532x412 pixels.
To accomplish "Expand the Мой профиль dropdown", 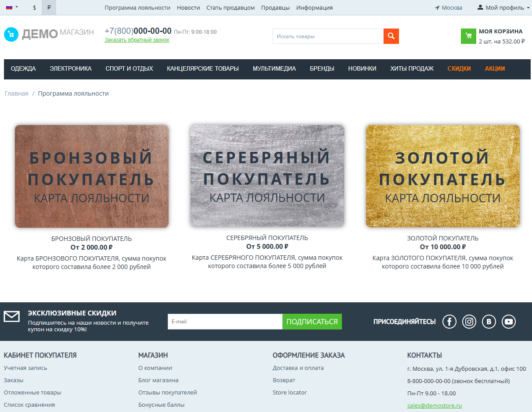I will click(503, 7).
